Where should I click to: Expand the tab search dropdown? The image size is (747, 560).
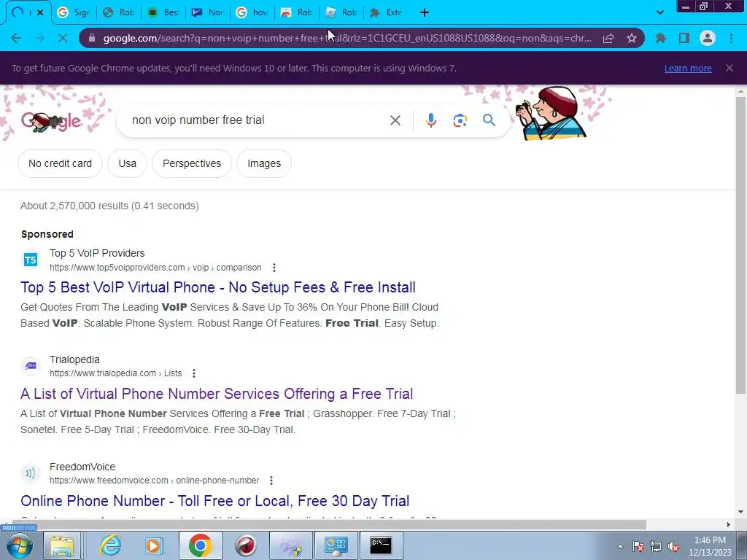[659, 12]
